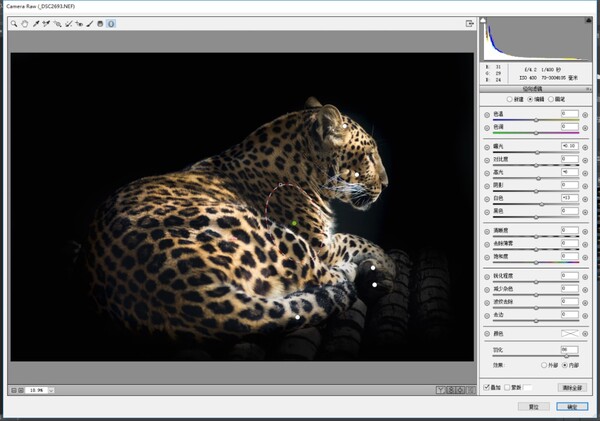Decrease Highlights (高光) with minus icon
Viewport: 600px width, 421px height.
pos(487,173)
